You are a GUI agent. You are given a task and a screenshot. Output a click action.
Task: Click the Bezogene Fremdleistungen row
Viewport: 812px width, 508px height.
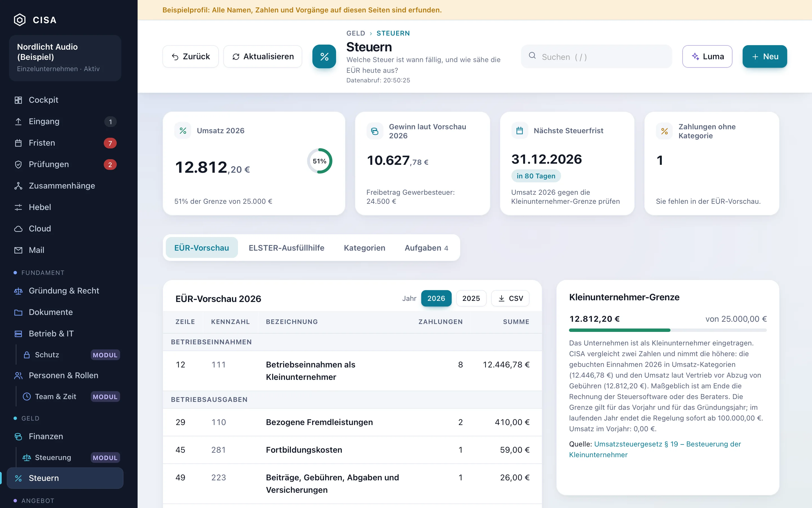tap(352, 422)
